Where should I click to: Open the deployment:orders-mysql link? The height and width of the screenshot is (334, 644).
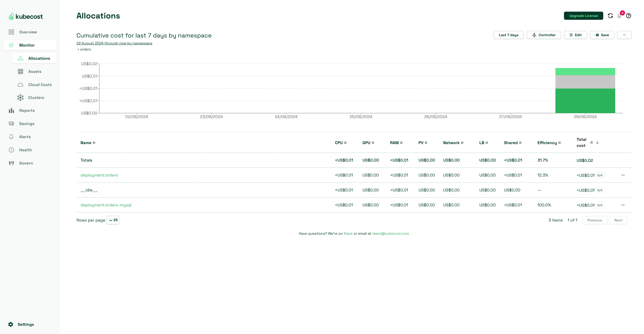click(x=106, y=205)
